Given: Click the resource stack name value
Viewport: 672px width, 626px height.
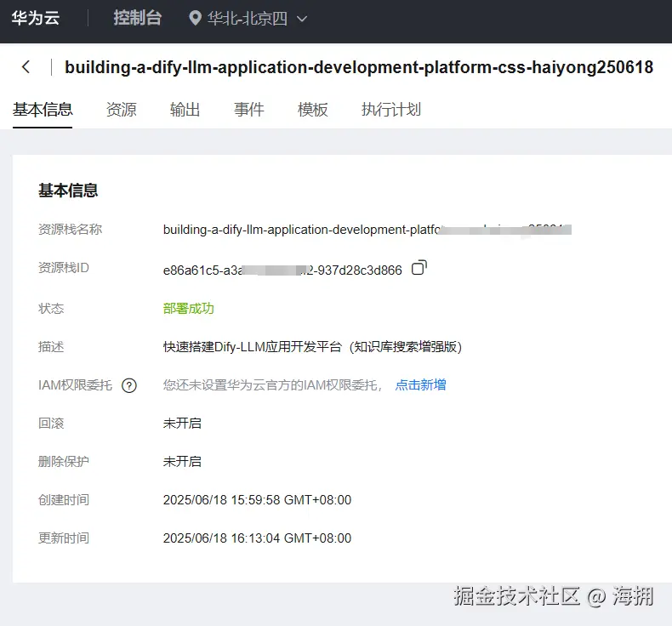Looking at the screenshot, I should 367,230.
